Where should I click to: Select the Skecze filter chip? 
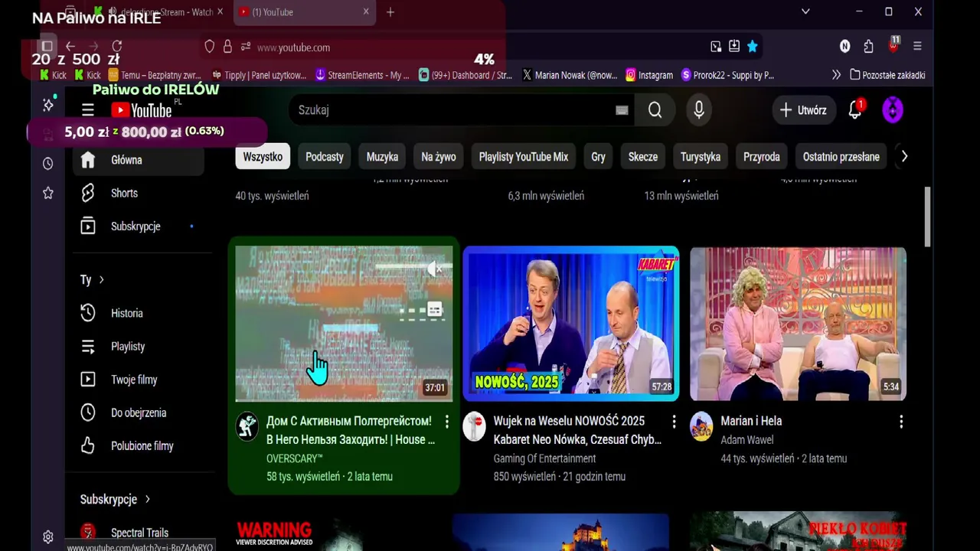click(x=643, y=157)
